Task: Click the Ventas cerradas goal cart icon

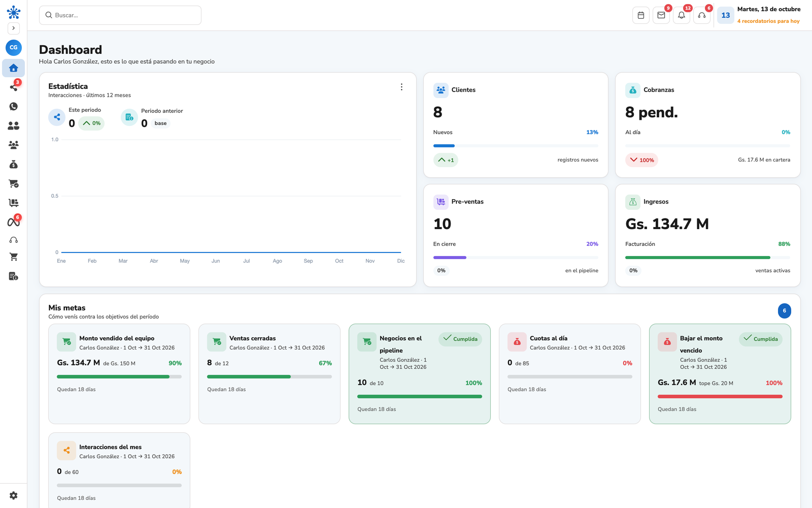Action: [x=217, y=342]
